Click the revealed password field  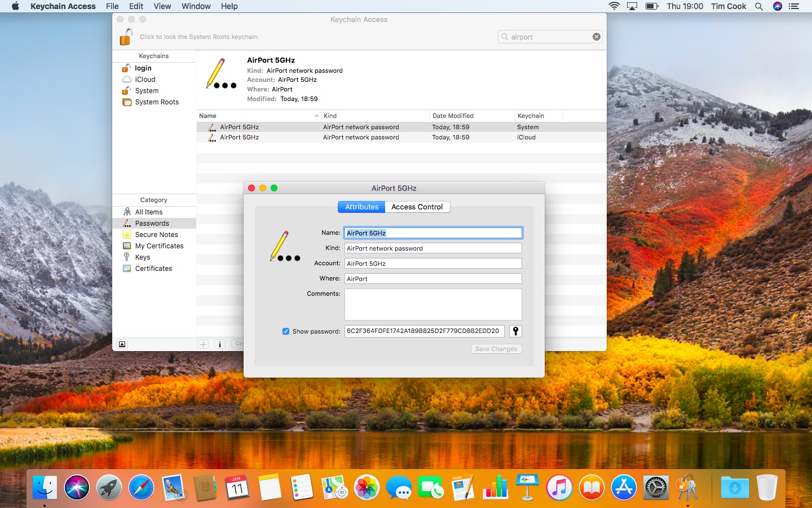(x=424, y=331)
